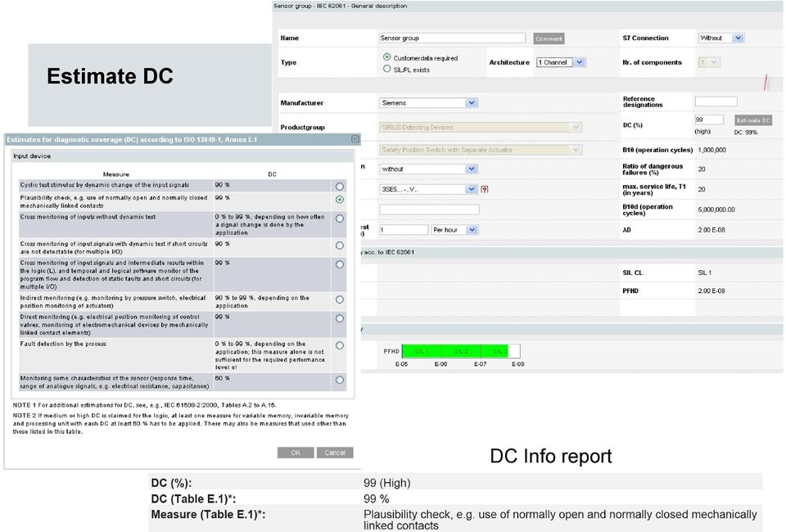Click the DC (%) input field
This screenshot has height=532, width=786.
[709, 119]
